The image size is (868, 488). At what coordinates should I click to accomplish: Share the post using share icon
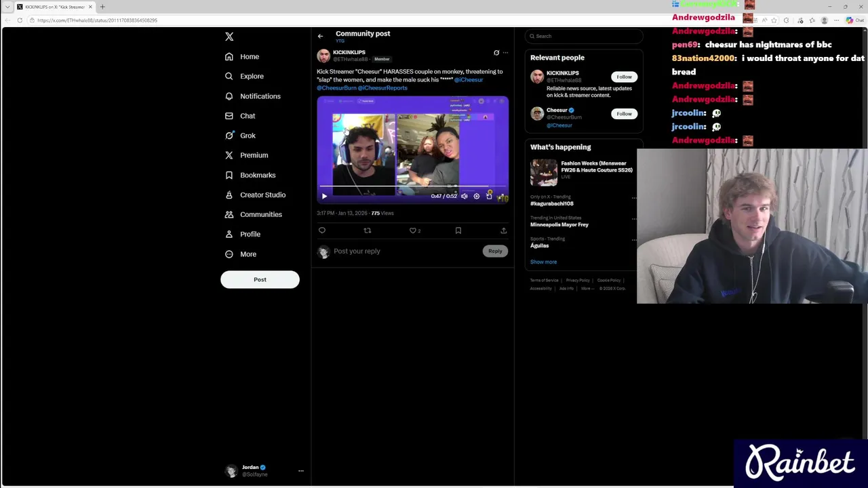tap(503, 231)
